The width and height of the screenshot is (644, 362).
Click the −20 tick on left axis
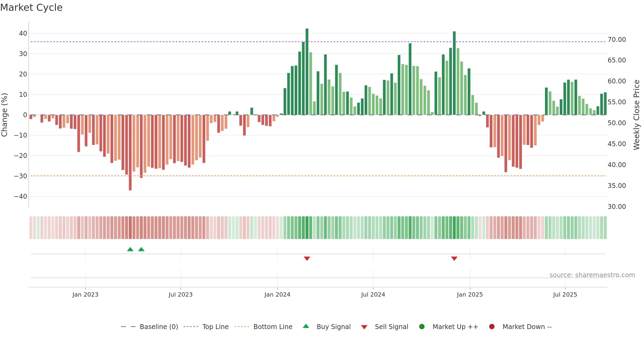(x=21, y=156)
